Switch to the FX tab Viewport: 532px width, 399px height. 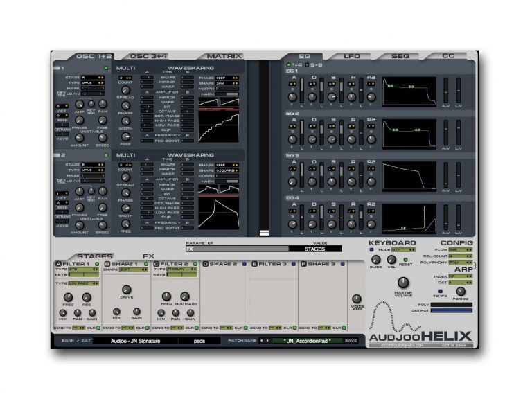pyautogui.click(x=148, y=256)
